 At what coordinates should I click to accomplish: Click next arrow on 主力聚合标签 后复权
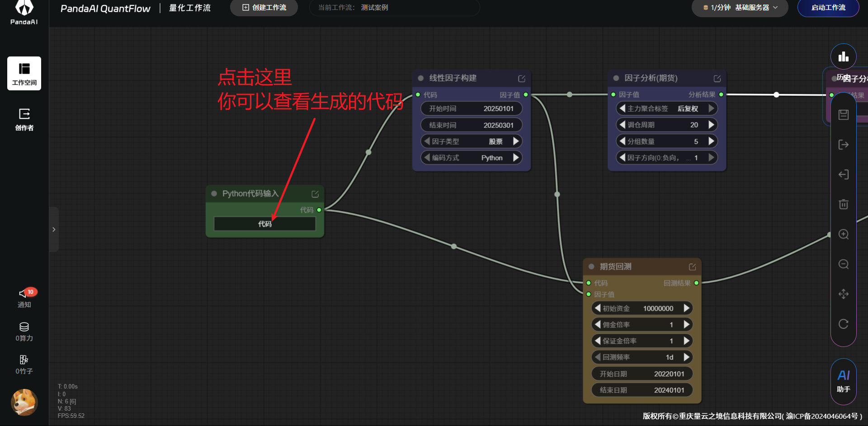(x=711, y=108)
